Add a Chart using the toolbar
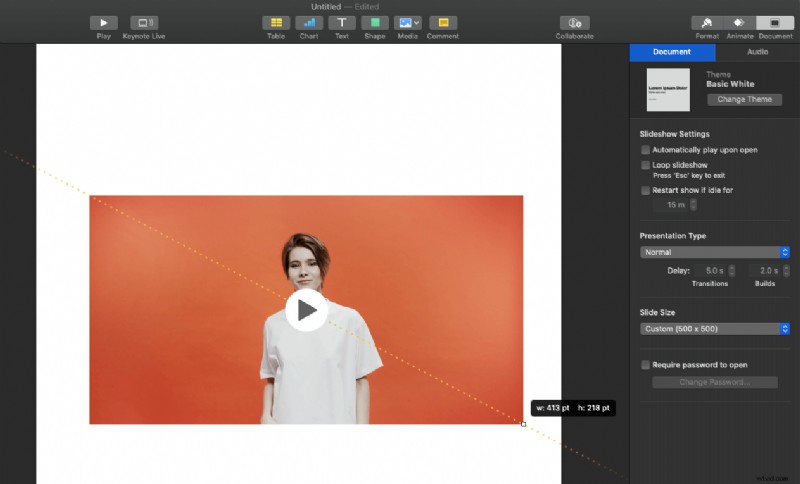The image size is (800, 484). click(x=309, y=23)
